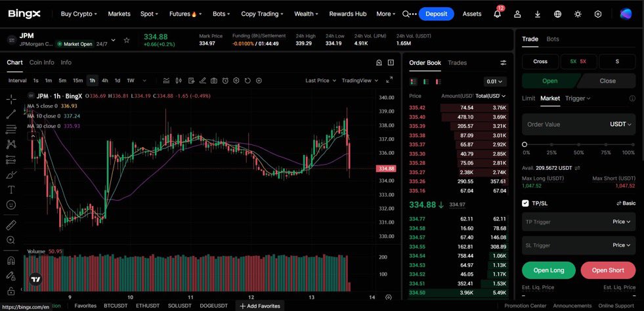
Task: Show only bids in order book
Action: (x=426, y=81)
